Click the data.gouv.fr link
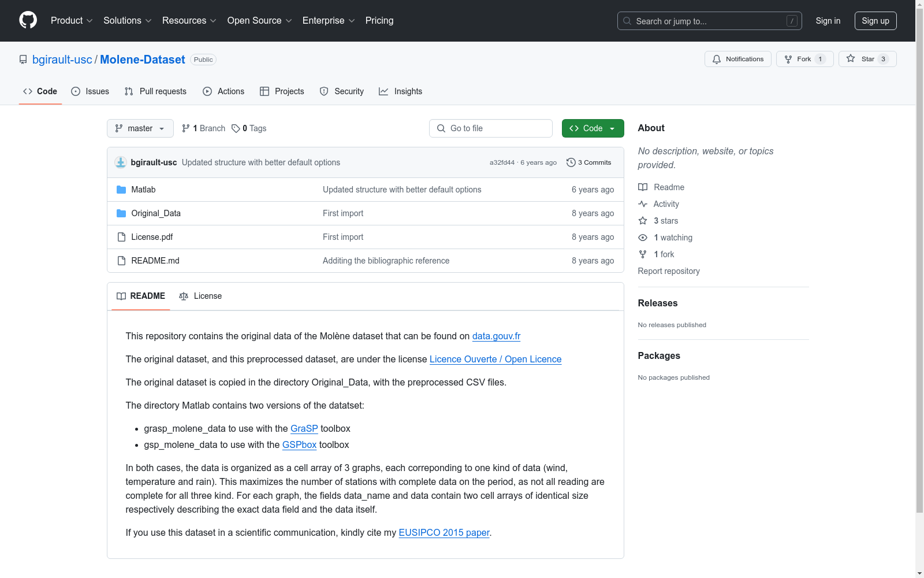Image resolution: width=924 pixels, height=578 pixels. (x=497, y=336)
